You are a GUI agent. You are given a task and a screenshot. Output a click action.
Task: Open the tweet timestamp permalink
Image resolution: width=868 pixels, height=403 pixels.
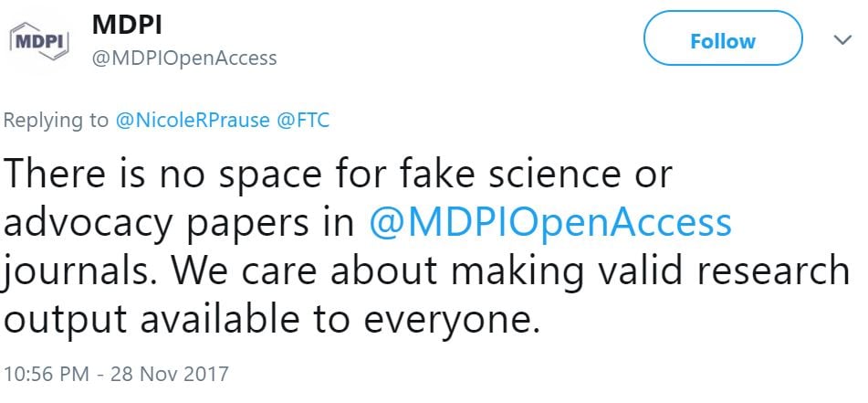click(115, 374)
